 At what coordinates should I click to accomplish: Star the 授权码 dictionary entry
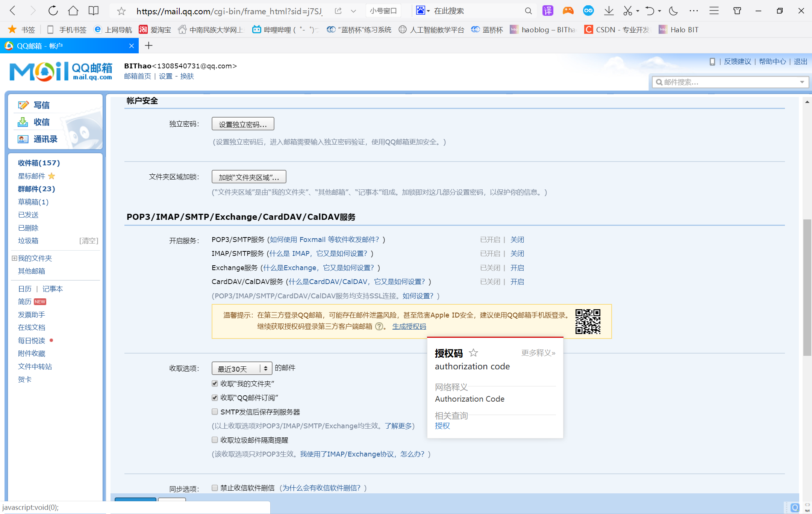(473, 353)
